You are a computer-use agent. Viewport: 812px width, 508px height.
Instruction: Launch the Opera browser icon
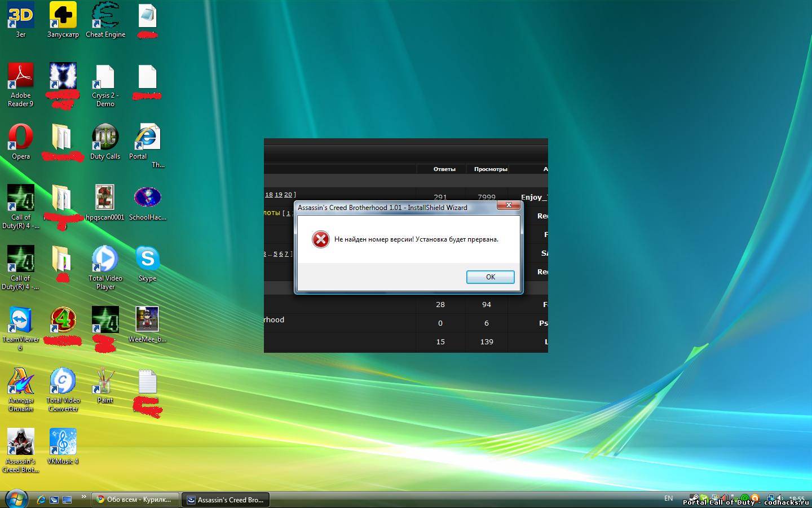pyautogui.click(x=21, y=142)
